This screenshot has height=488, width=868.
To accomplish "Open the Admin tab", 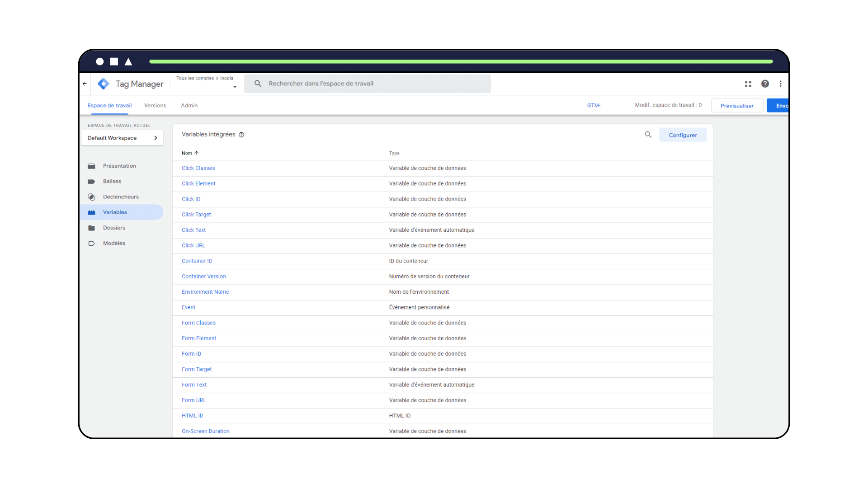I will pos(189,105).
